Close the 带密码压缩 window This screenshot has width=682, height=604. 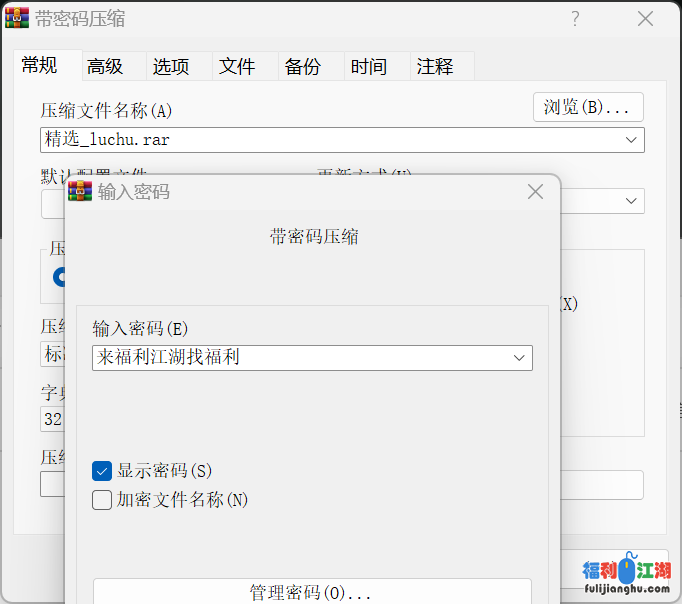click(x=645, y=19)
